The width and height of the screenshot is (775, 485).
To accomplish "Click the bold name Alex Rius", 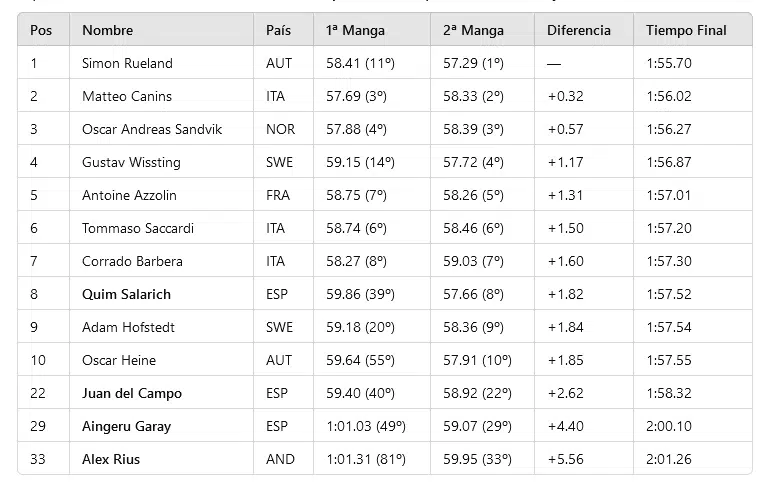I will [x=111, y=459].
